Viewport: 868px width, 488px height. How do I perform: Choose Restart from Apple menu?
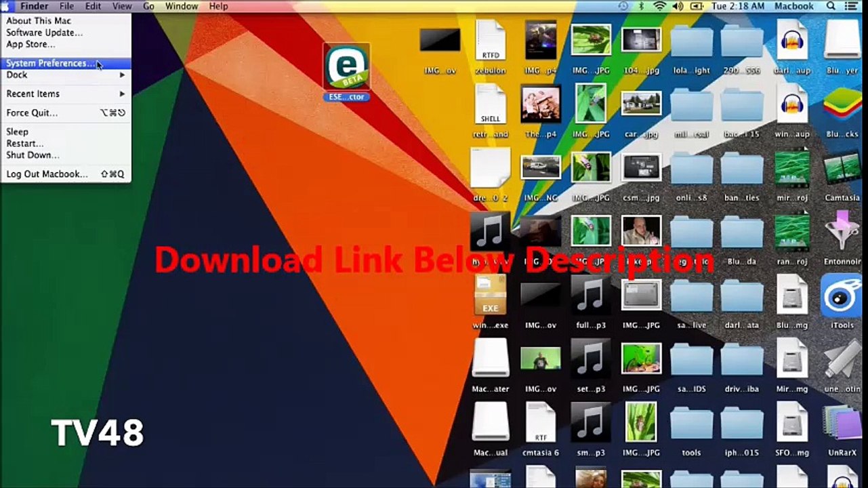(x=66, y=144)
